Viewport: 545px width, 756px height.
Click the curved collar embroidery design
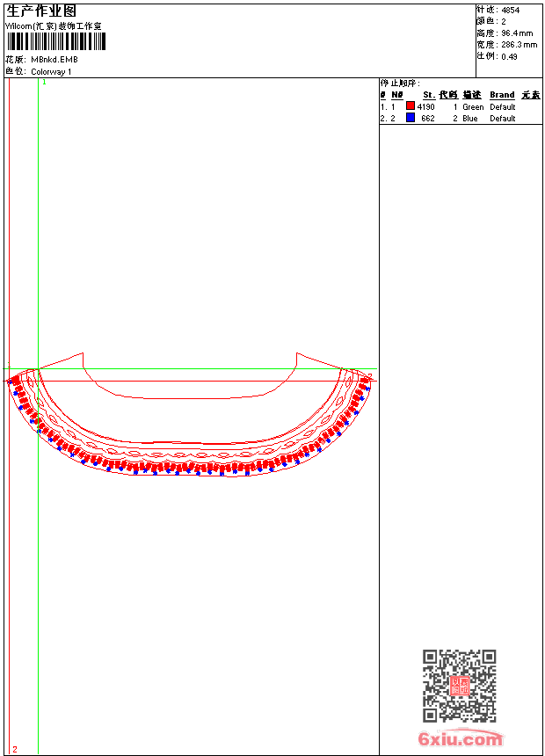(x=189, y=440)
